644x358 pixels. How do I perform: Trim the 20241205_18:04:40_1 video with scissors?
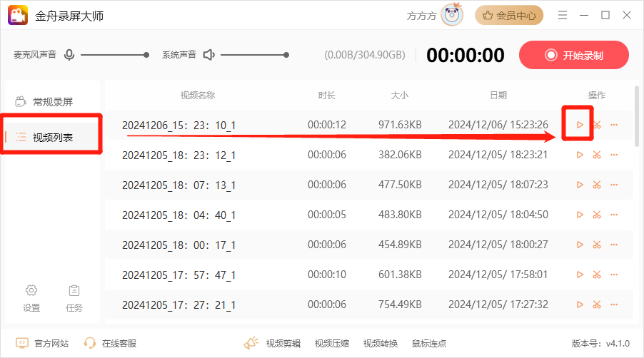(597, 215)
